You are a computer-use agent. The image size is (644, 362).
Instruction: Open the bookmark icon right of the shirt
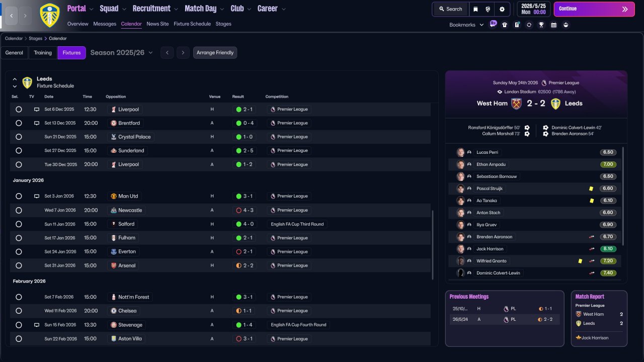point(517,25)
